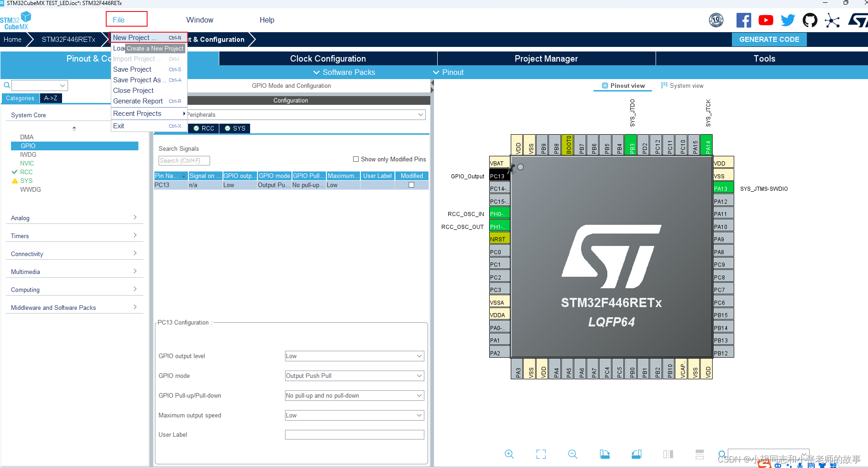Open the GPIO Pull-up/Pull-down dropdown
868x468 pixels.
(x=354, y=396)
